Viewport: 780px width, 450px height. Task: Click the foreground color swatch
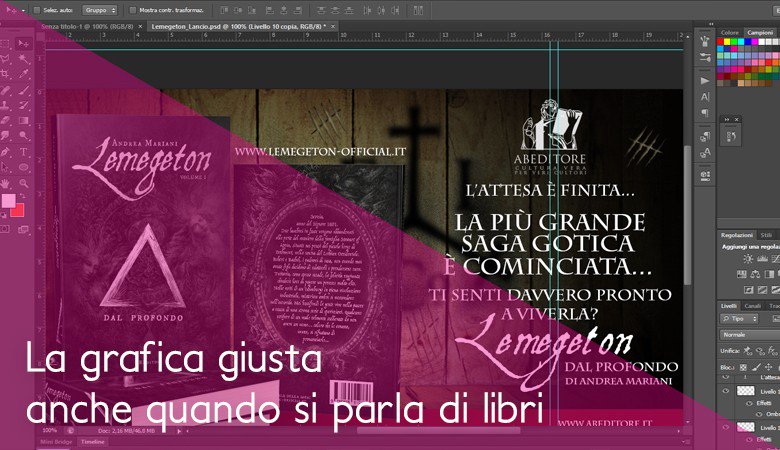pos(8,201)
